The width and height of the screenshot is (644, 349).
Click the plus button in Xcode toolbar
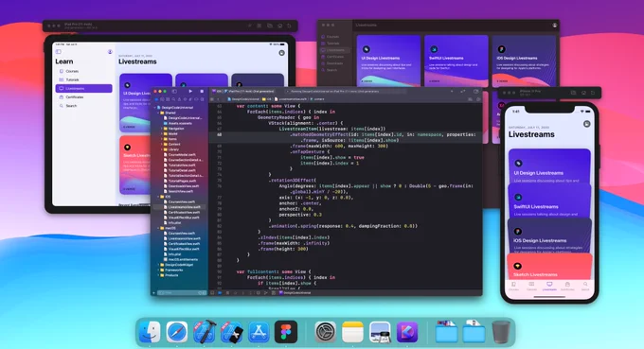point(452,91)
